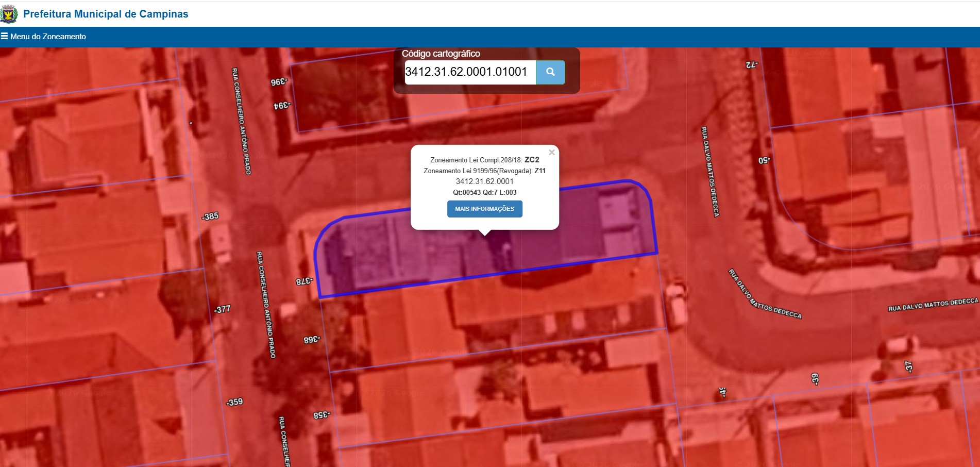
Task: Close the zoning info popup
Action: pos(552,153)
